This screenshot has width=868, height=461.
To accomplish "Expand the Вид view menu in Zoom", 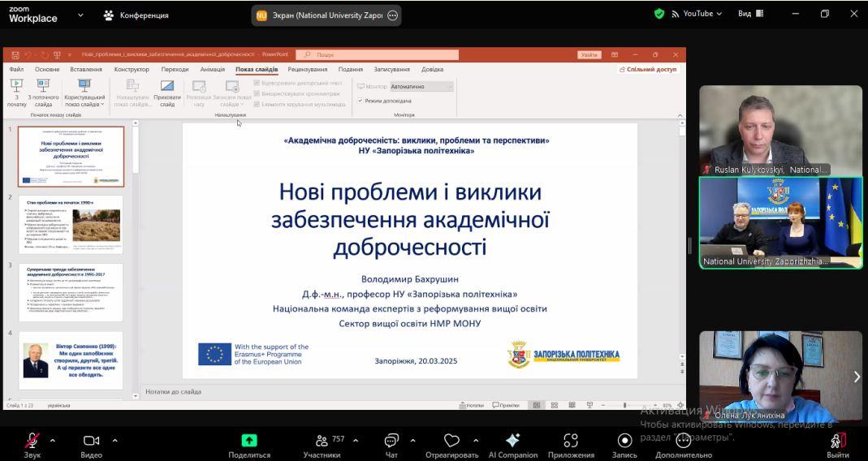I will pyautogui.click(x=750, y=14).
